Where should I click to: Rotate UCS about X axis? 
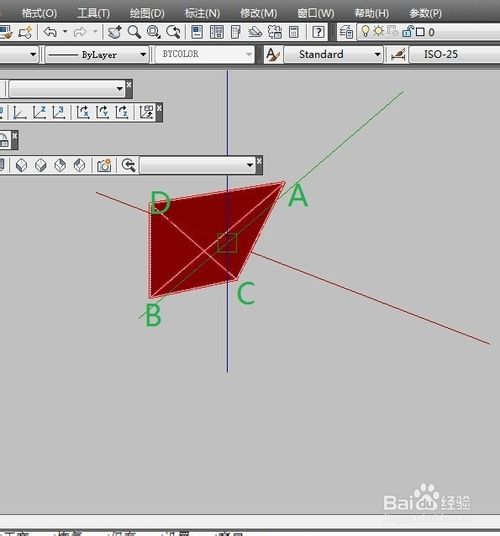(x=83, y=112)
